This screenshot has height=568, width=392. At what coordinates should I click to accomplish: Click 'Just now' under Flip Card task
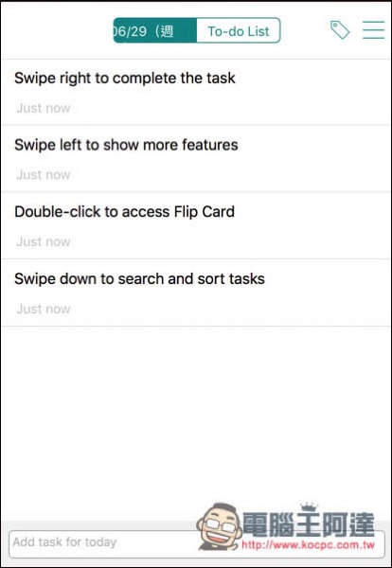click(44, 241)
